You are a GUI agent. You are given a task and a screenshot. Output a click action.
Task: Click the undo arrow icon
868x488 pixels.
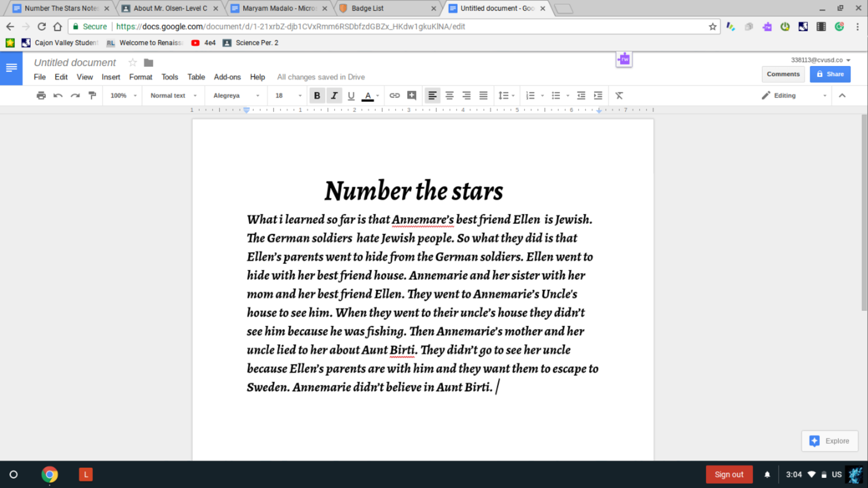tap(58, 95)
